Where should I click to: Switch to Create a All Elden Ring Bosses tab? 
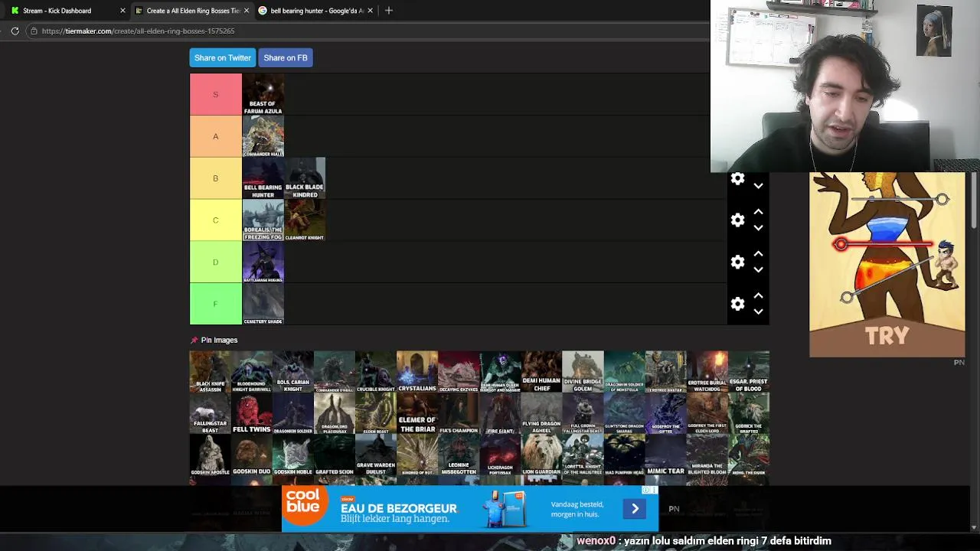click(x=191, y=11)
